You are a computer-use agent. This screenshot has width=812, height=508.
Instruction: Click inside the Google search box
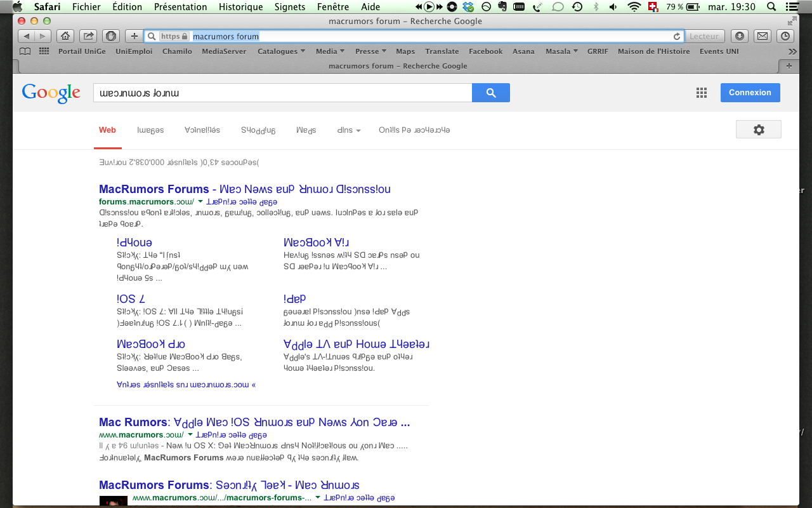pyautogui.click(x=282, y=93)
